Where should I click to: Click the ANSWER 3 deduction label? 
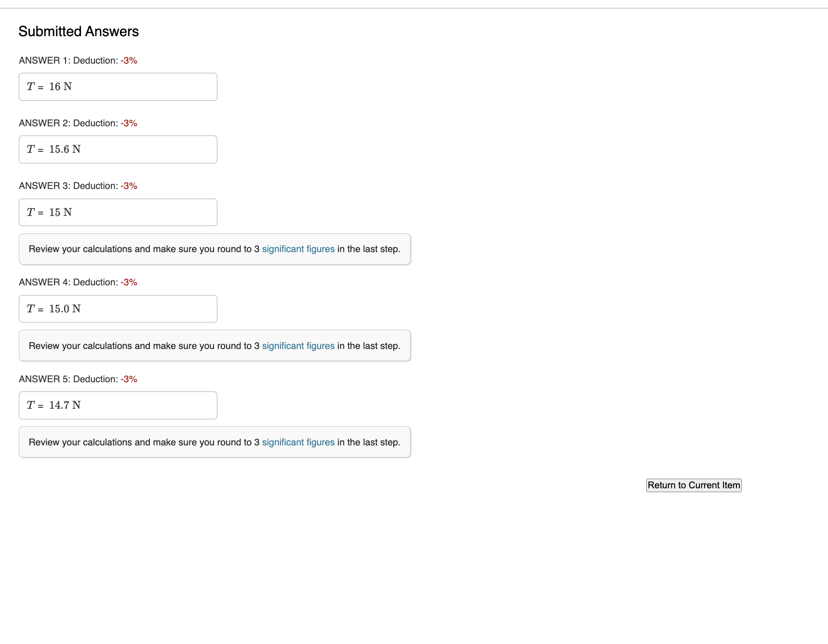click(x=78, y=186)
